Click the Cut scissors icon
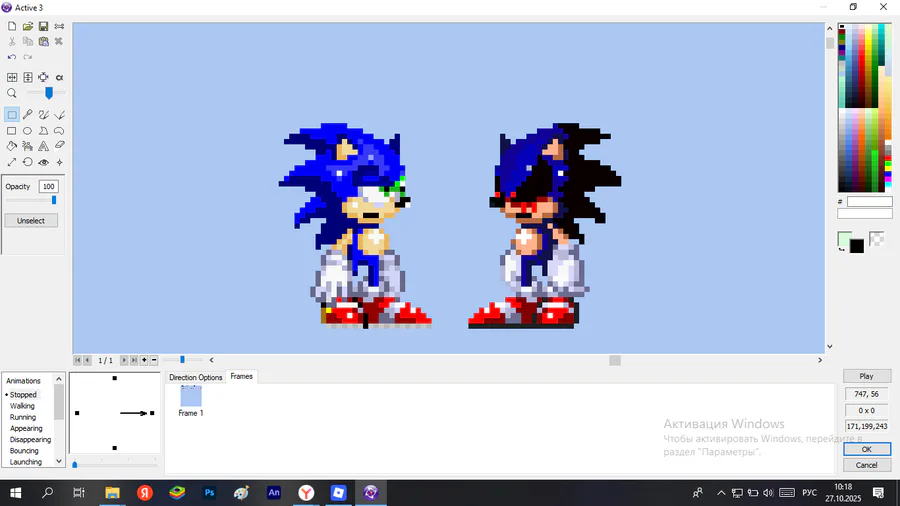The image size is (900, 506). pos(11,41)
